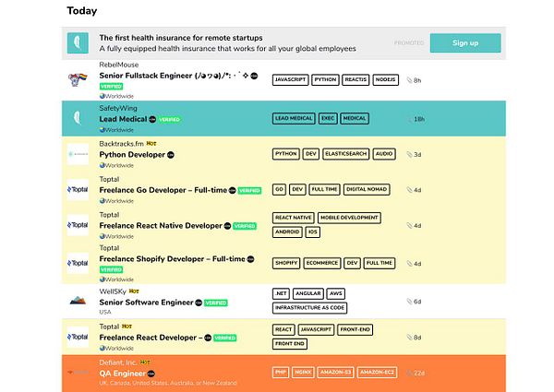Image resolution: width=554 pixels, height=392 pixels.
Task: Click the RebelMouse company logo
Action: point(78,80)
